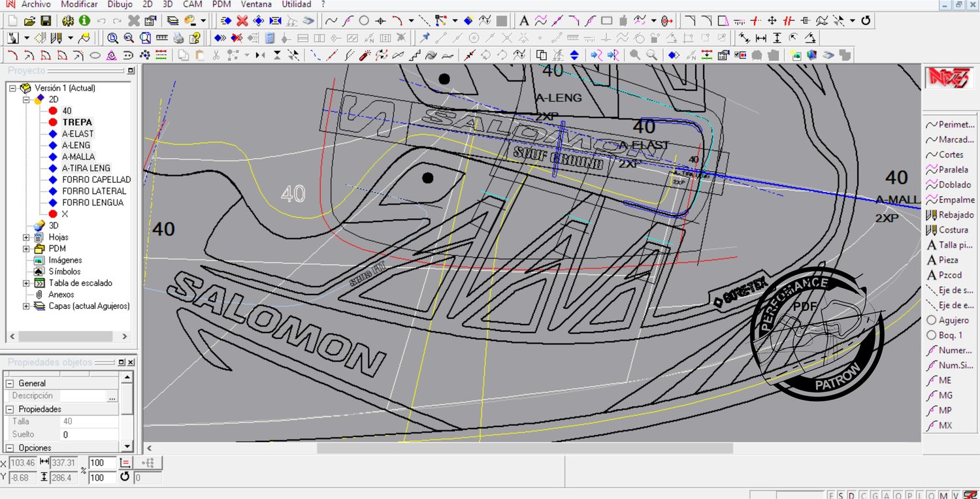
Task: Click the green info icon
Action: 84,21
